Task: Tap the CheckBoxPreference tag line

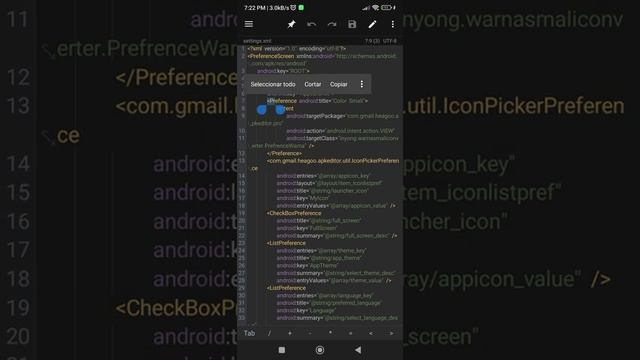Action: 294,213
